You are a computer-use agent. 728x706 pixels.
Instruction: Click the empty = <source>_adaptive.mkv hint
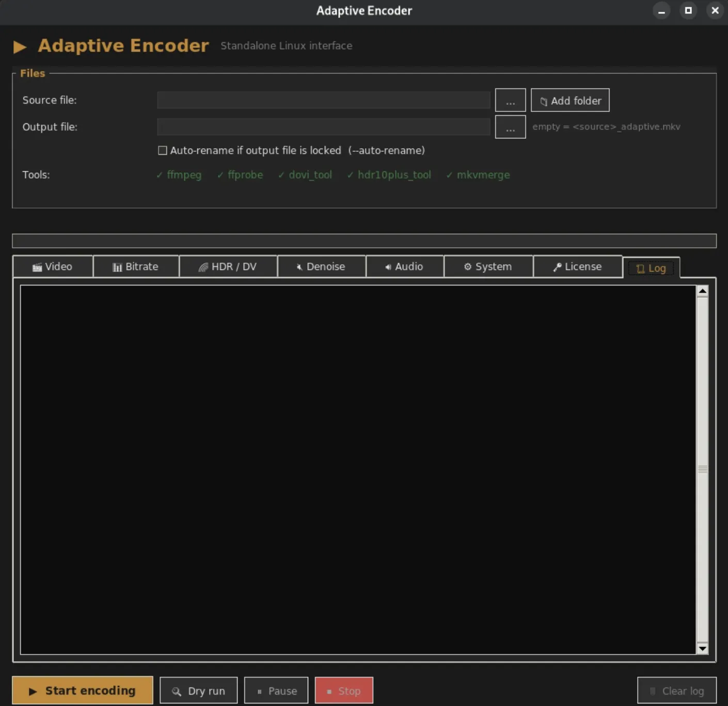(606, 127)
